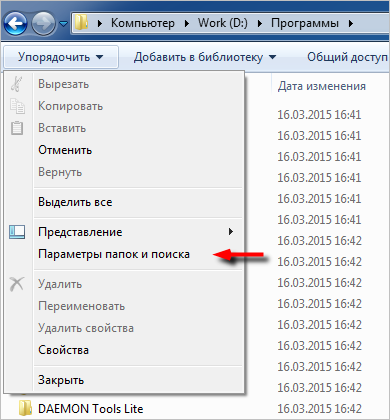Click the clipboard icon beside Вставить

(17, 128)
